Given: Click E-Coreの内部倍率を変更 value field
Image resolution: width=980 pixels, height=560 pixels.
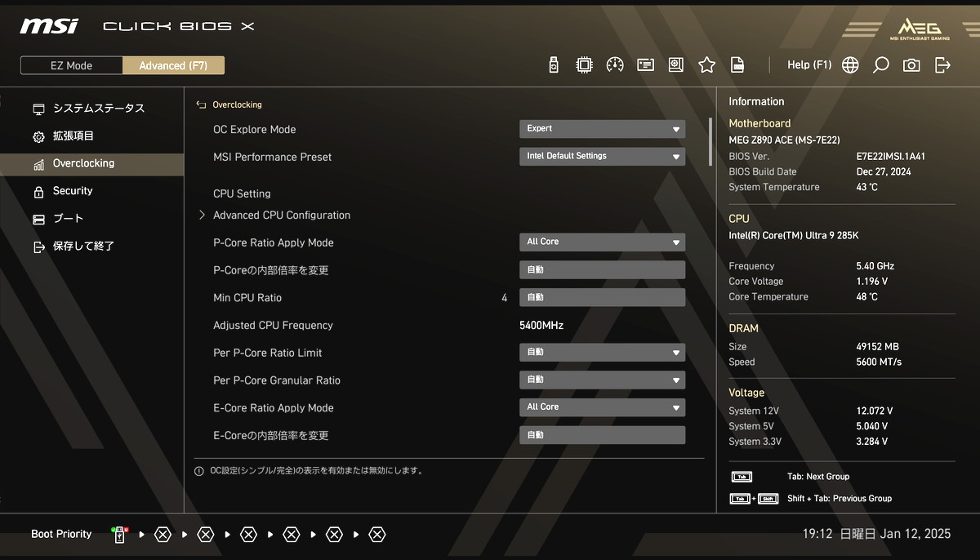Looking at the screenshot, I should point(602,435).
